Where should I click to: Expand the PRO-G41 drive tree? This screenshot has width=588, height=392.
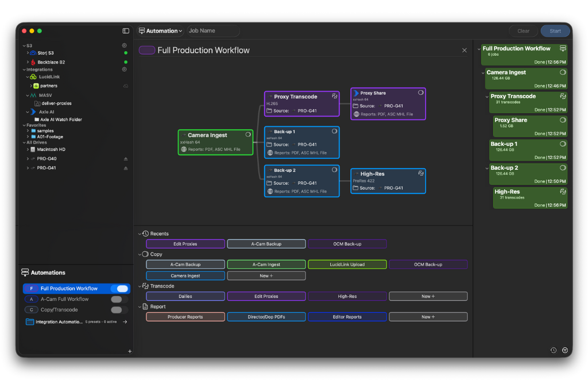[28, 168]
